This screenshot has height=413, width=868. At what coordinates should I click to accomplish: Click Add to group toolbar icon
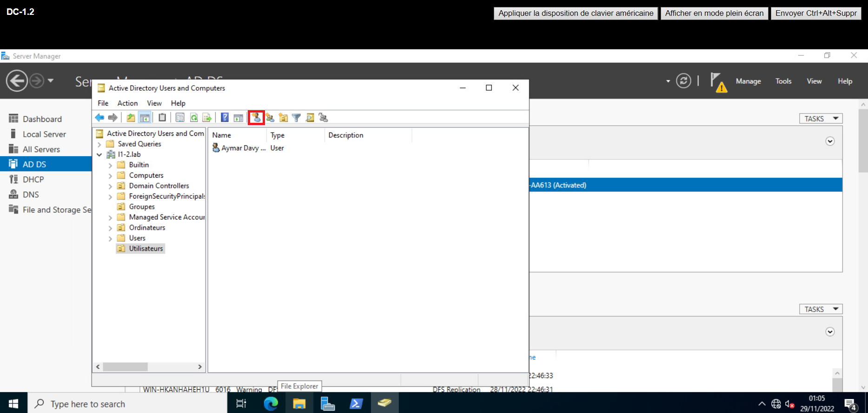(324, 118)
